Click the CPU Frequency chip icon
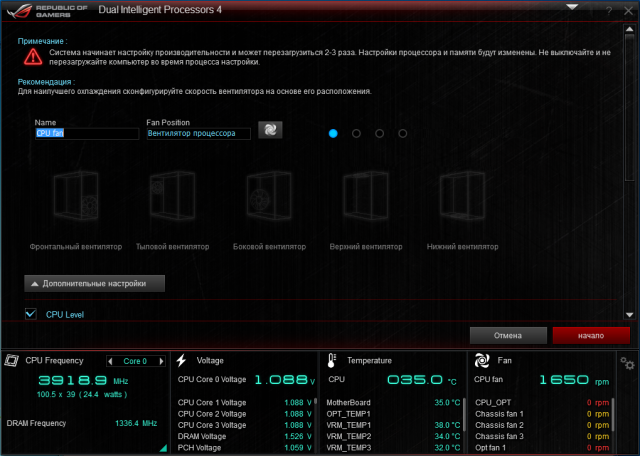The height and width of the screenshot is (456, 640). click(11, 360)
